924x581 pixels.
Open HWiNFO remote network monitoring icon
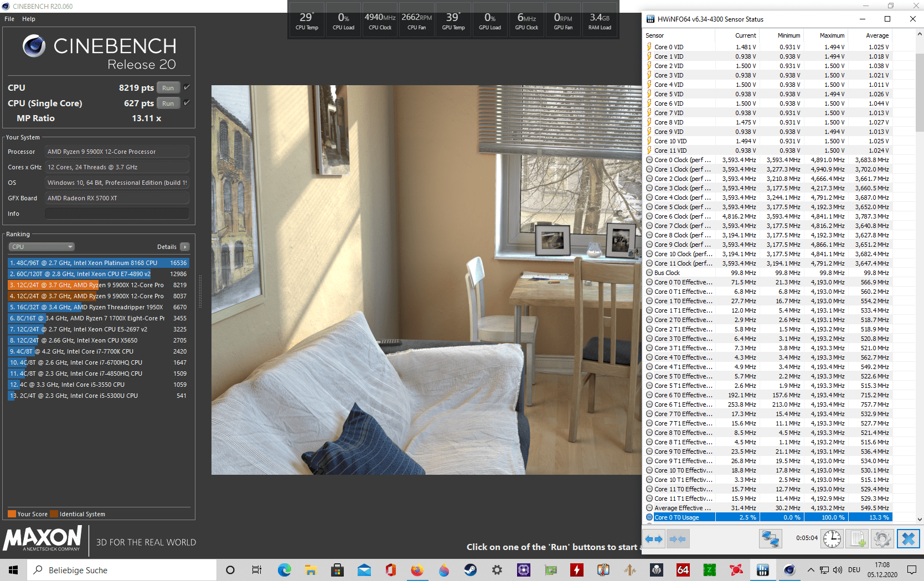coord(770,539)
